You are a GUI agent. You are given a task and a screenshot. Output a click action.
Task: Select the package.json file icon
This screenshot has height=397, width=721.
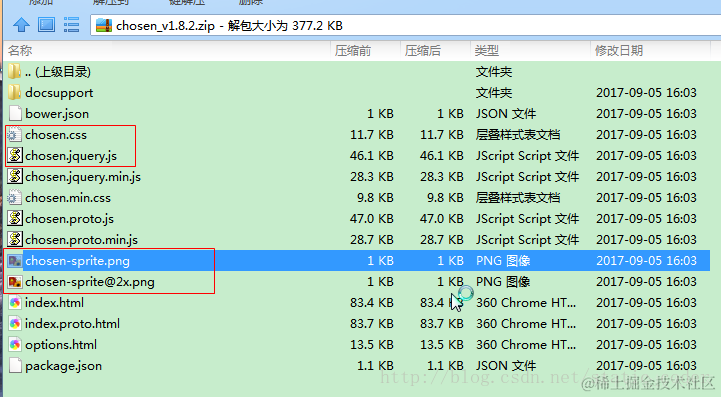point(15,366)
